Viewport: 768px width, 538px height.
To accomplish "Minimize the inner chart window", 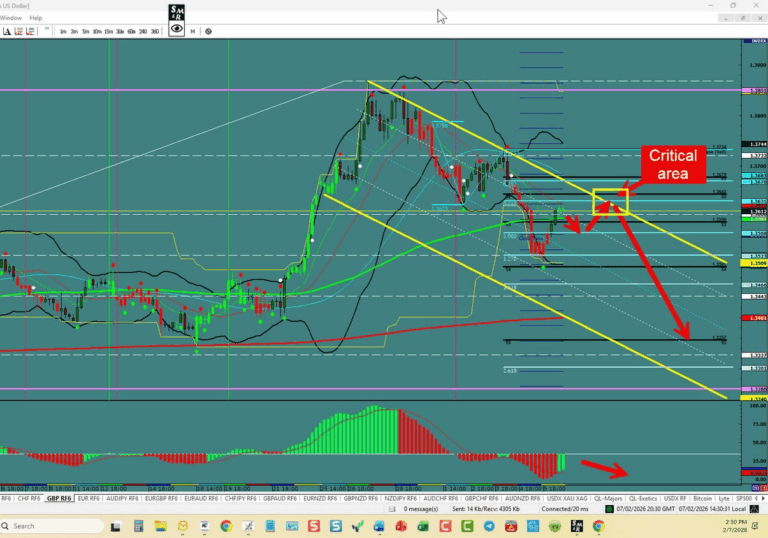I will 725,18.
